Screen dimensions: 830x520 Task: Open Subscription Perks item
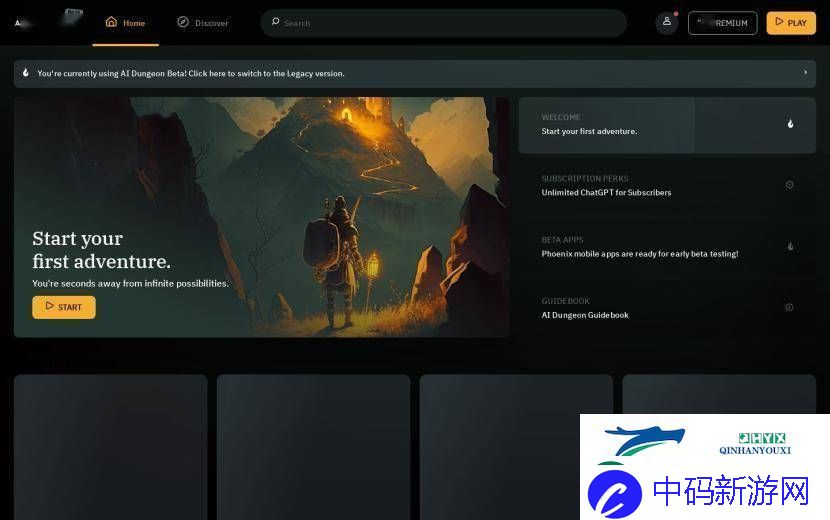pos(667,186)
